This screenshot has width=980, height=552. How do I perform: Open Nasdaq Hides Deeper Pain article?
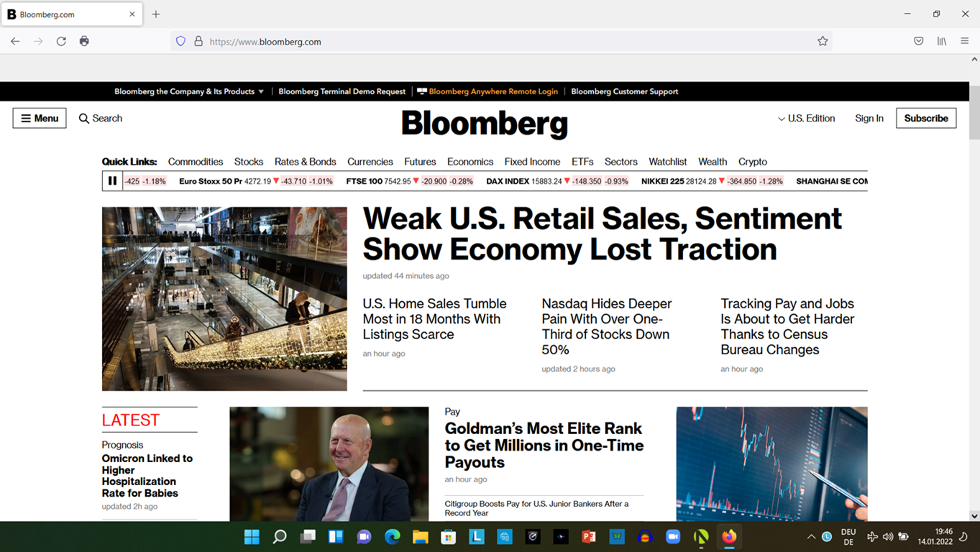point(607,326)
